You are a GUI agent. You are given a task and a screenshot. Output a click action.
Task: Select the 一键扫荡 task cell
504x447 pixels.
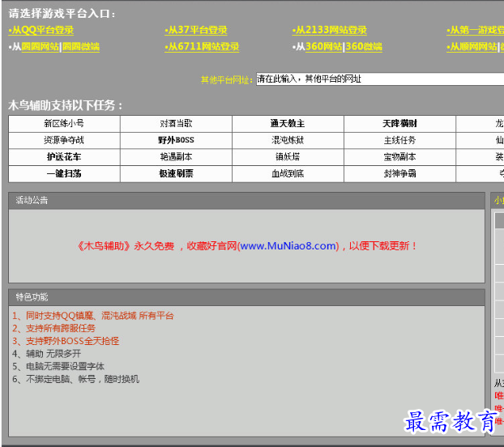click(x=64, y=174)
